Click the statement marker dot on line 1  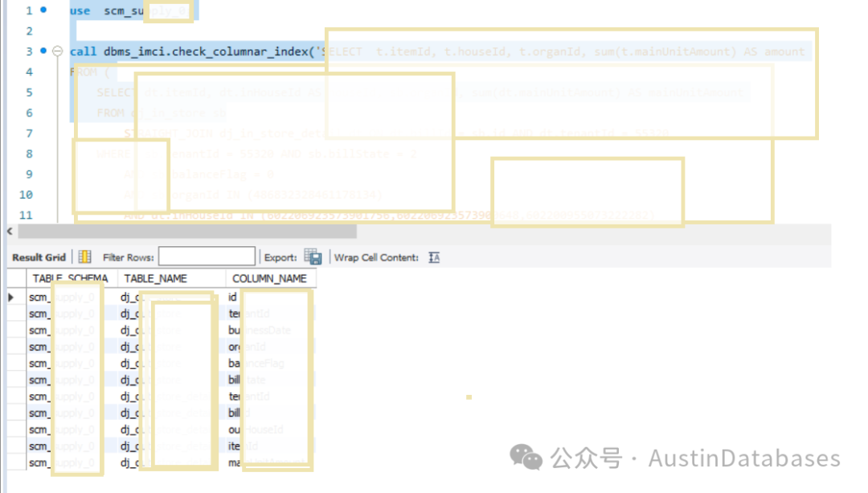click(43, 10)
